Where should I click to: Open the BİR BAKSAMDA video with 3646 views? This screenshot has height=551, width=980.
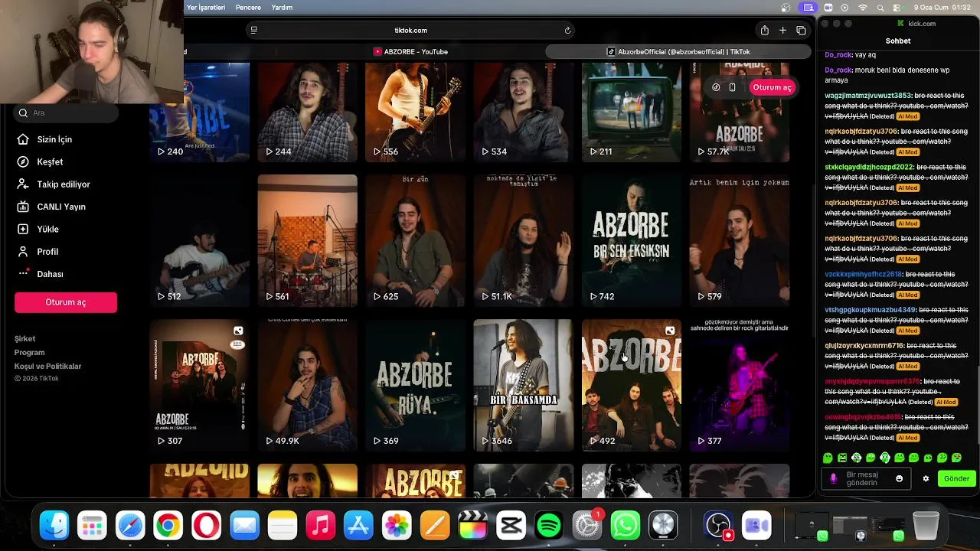(x=523, y=385)
